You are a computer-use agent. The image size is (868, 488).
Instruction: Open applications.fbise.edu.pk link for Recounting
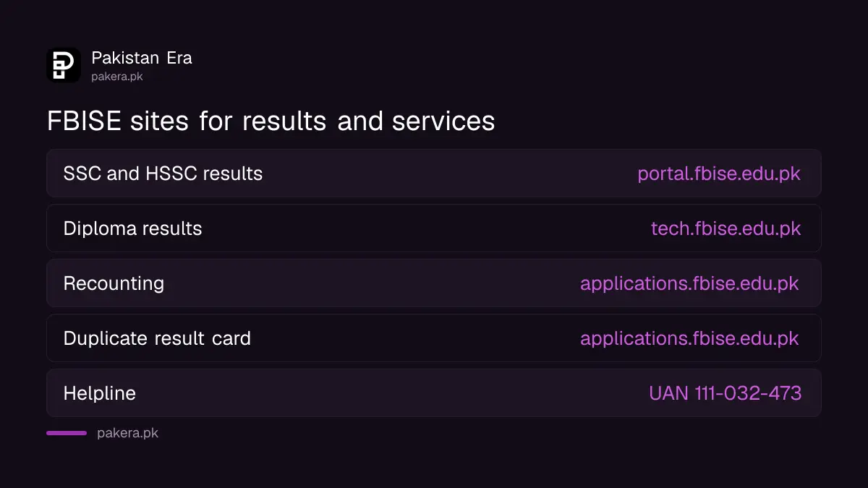pos(689,283)
